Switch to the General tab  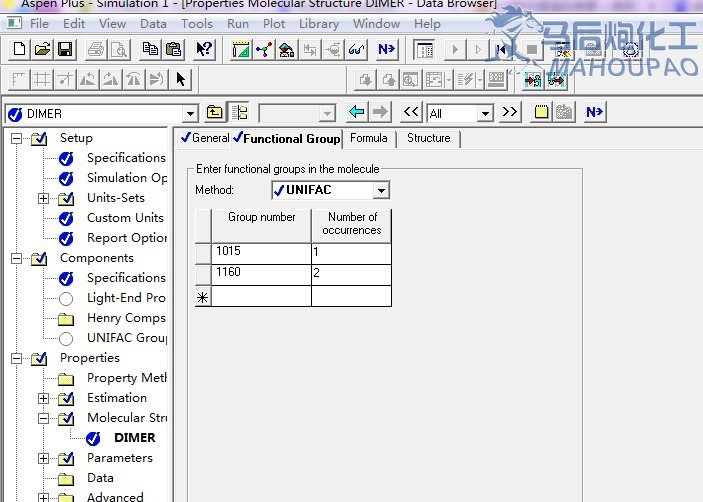point(205,138)
